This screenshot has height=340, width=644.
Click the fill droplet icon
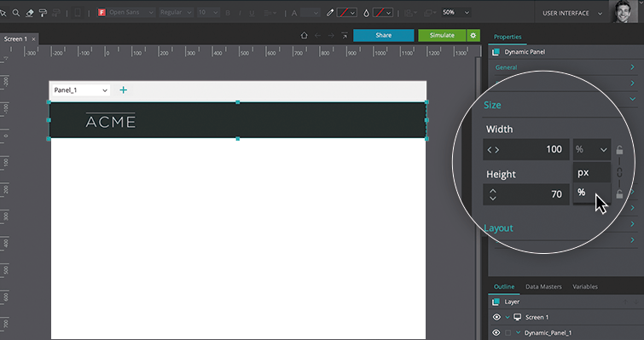click(x=366, y=13)
